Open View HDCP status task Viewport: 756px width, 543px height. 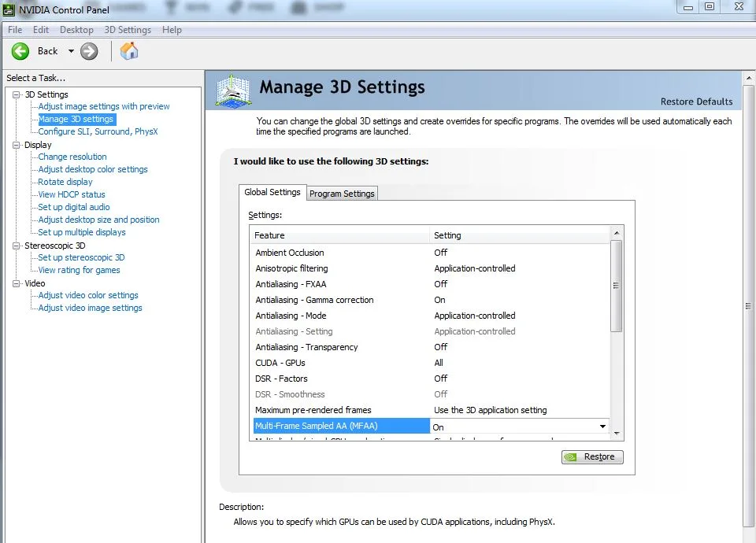(x=72, y=194)
